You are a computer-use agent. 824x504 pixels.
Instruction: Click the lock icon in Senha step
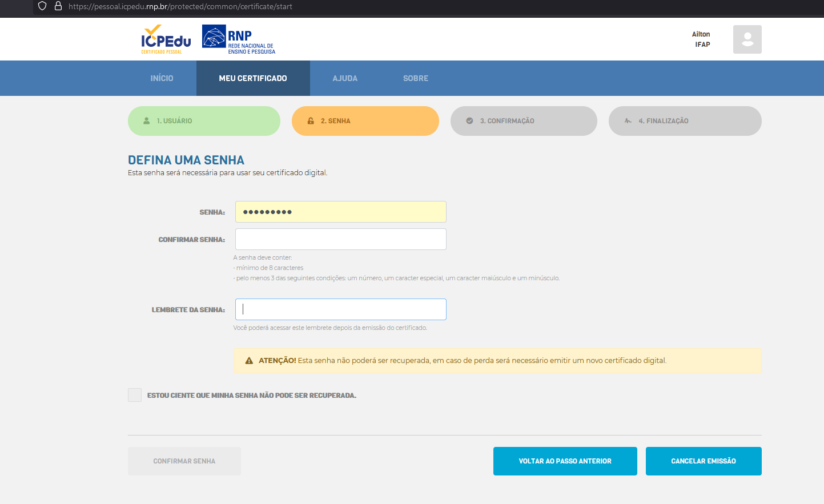click(311, 121)
